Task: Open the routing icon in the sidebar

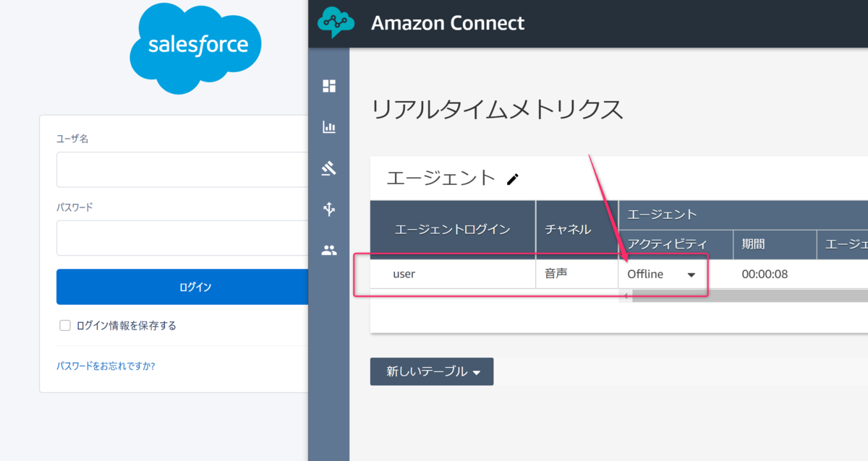Action: coord(329,168)
